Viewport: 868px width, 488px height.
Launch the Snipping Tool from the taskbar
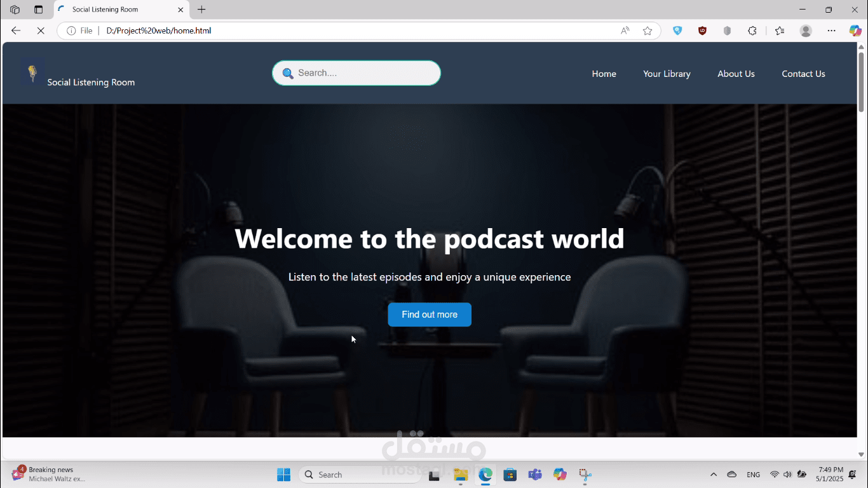point(585,475)
